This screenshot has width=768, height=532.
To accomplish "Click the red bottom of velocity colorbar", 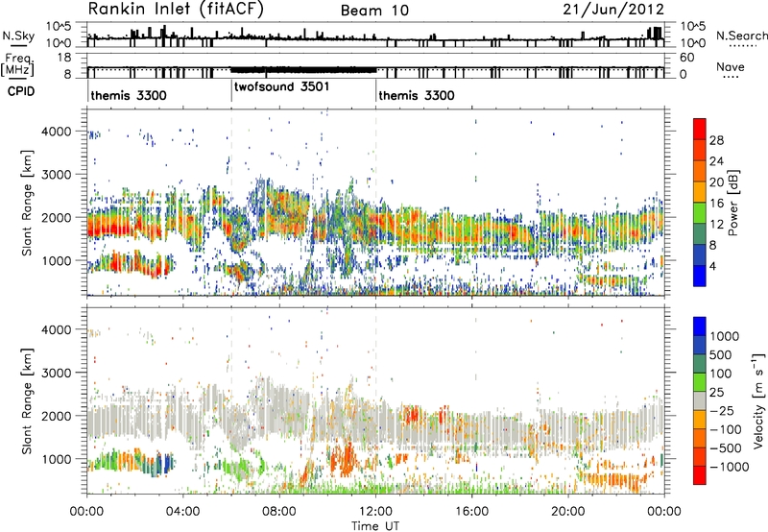I will point(700,475).
